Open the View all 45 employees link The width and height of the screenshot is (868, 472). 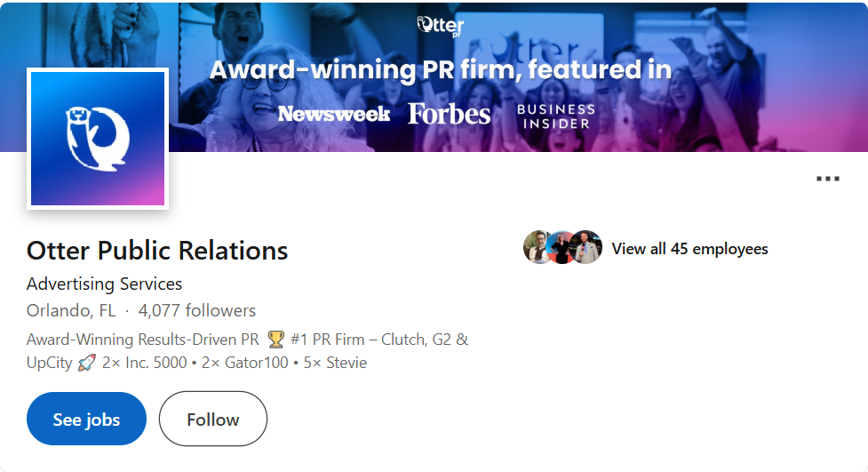click(689, 249)
